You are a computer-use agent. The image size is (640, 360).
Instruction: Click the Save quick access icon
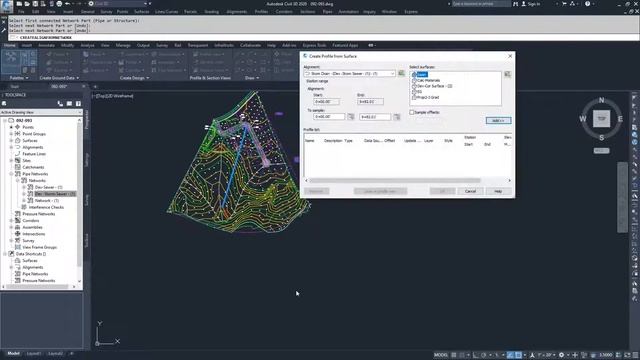pos(35,4)
